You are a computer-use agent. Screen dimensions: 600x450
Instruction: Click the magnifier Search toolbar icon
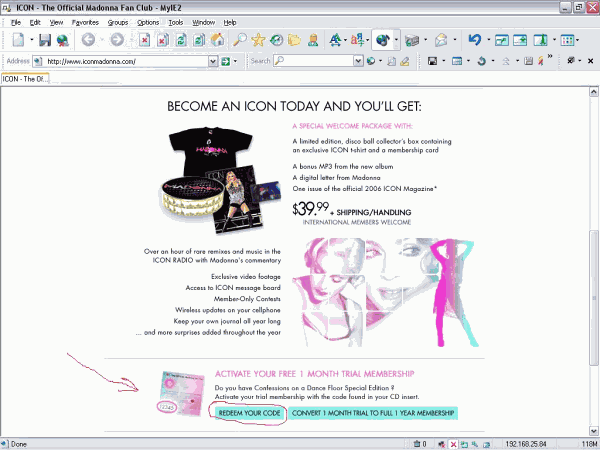coord(240,40)
